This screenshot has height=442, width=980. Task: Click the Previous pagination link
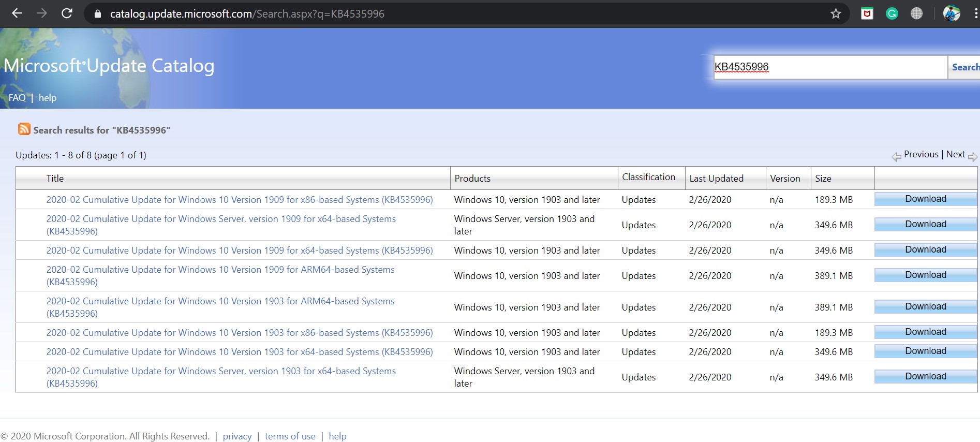[921, 154]
